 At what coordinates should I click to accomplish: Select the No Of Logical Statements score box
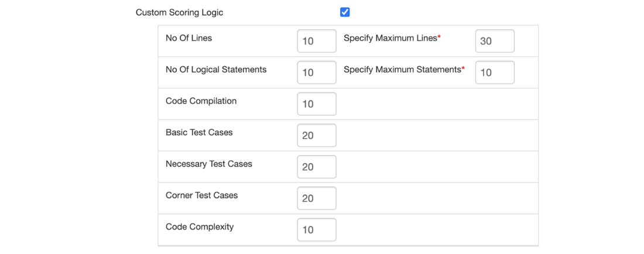click(316, 73)
